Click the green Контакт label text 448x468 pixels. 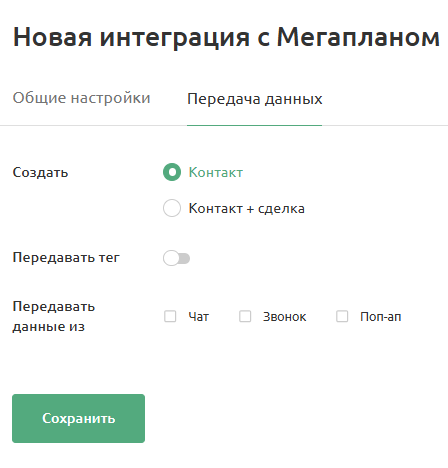point(216,172)
